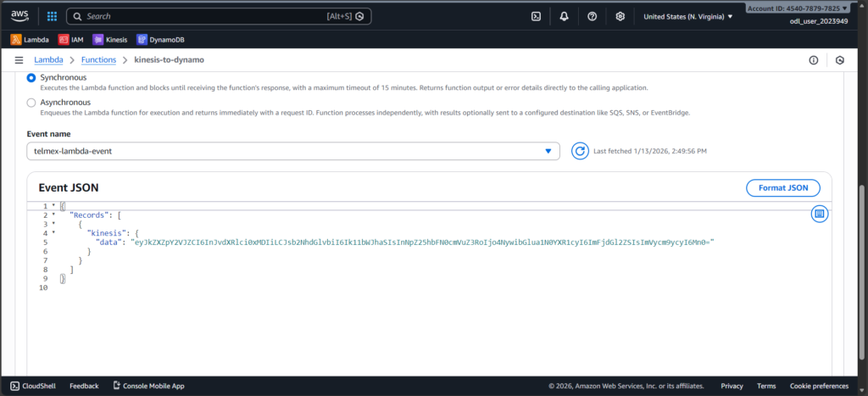Open the info panel icon
868x396 pixels.
[x=813, y=60]
